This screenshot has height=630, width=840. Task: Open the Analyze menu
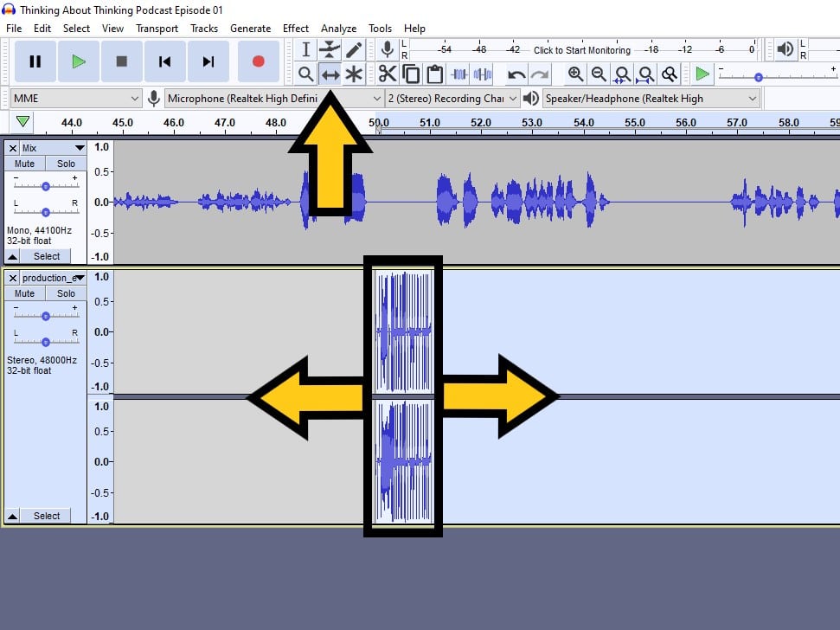[338, 29]
